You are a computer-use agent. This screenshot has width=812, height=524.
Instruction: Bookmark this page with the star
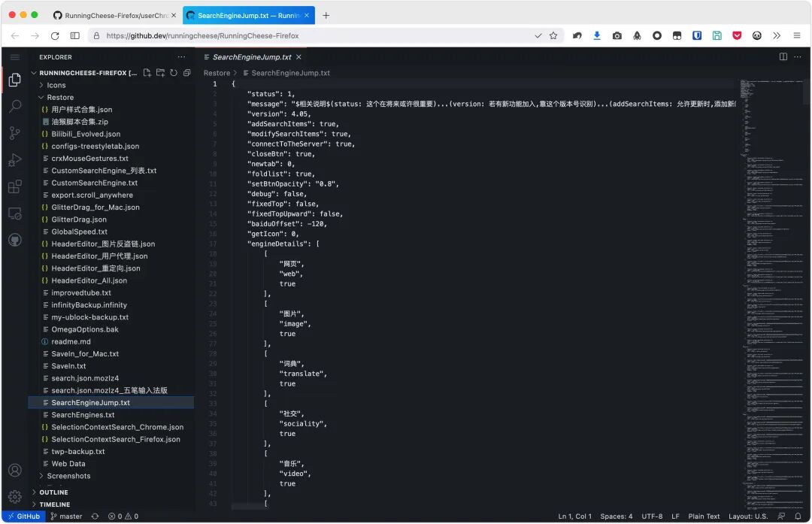click(553, 36)
